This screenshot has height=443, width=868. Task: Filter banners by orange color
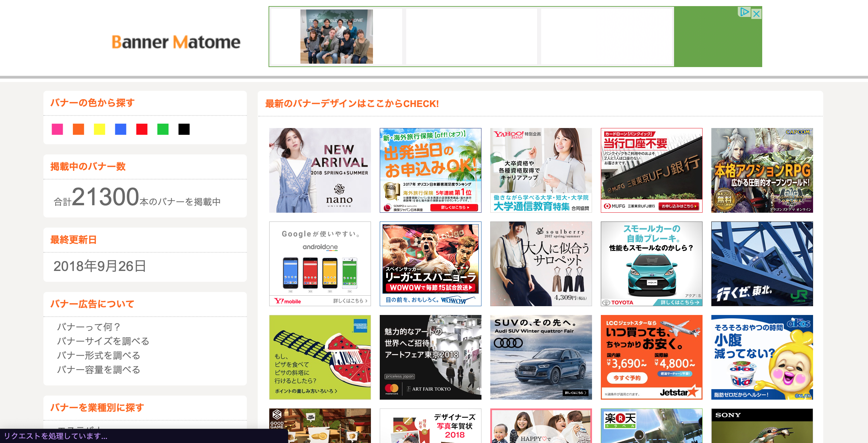coord(78,129)
